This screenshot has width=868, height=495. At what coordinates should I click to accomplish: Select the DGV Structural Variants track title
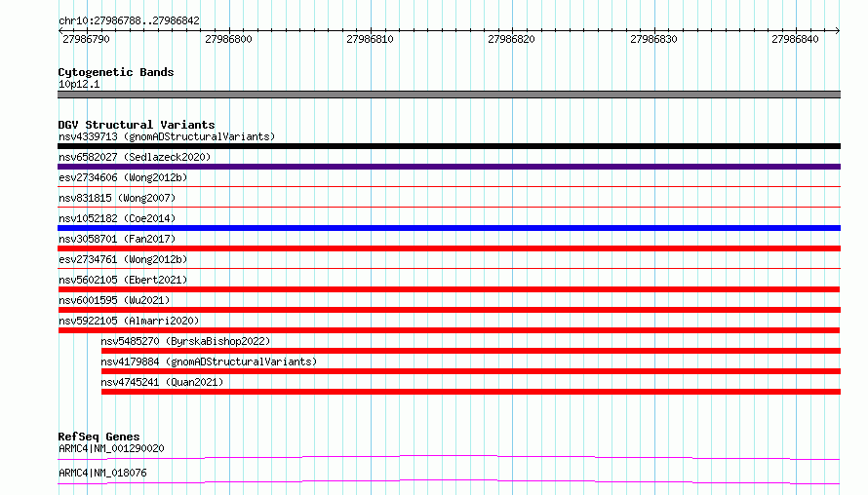(x=137, y=125)
